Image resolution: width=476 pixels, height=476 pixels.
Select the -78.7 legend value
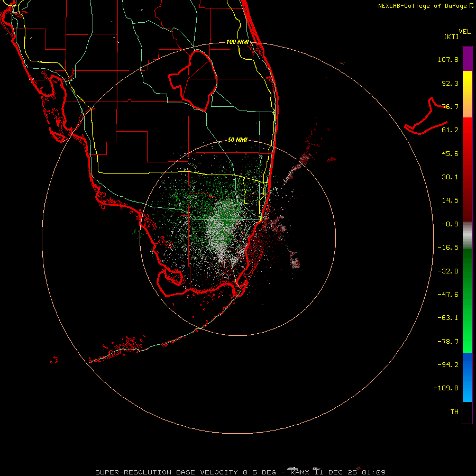(x=448, y=342)
